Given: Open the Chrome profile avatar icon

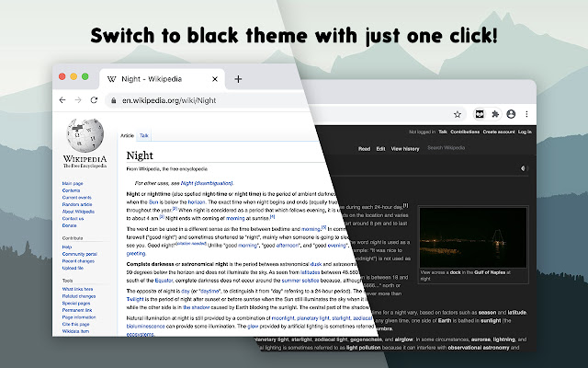Looking at the screenshot, I should [510, 114].
